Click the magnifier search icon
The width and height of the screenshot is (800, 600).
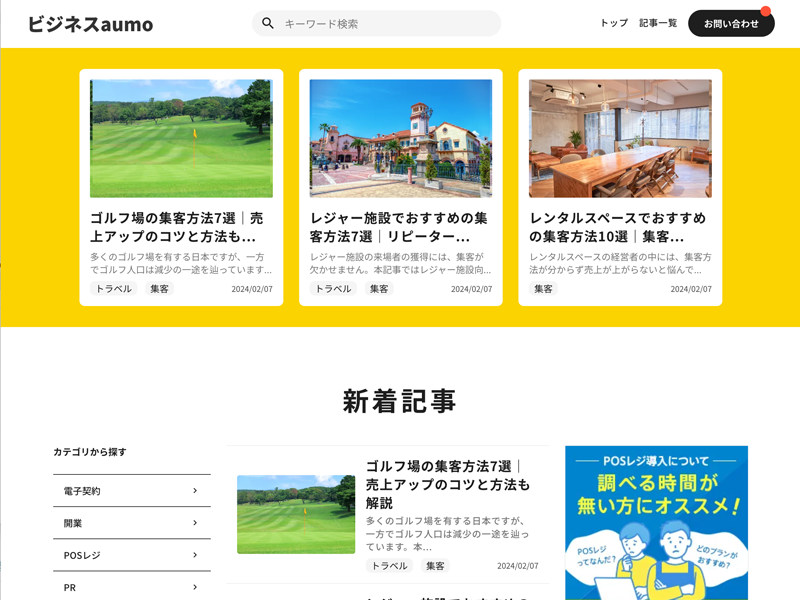(x=267, y=23)
